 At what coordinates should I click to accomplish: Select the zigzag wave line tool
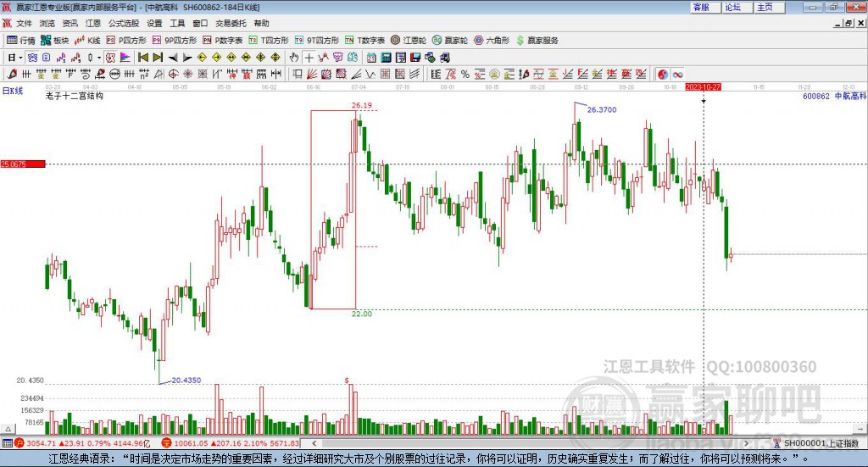click(370, 74)
